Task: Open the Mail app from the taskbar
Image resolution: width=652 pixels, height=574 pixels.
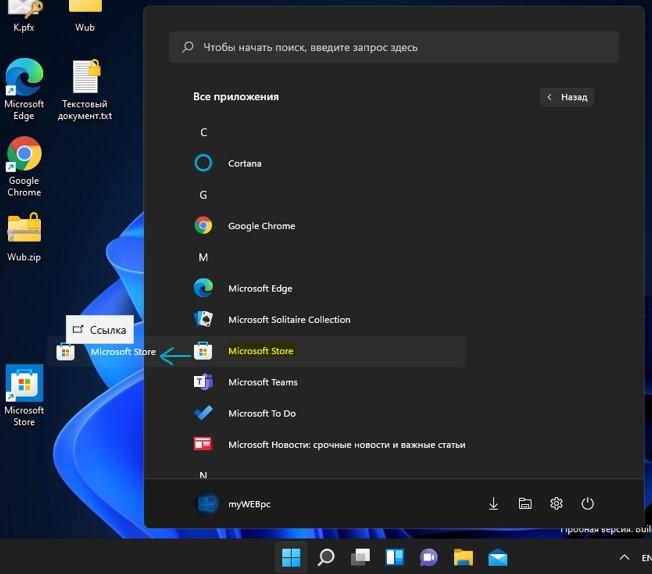Action: click(498, 557)
